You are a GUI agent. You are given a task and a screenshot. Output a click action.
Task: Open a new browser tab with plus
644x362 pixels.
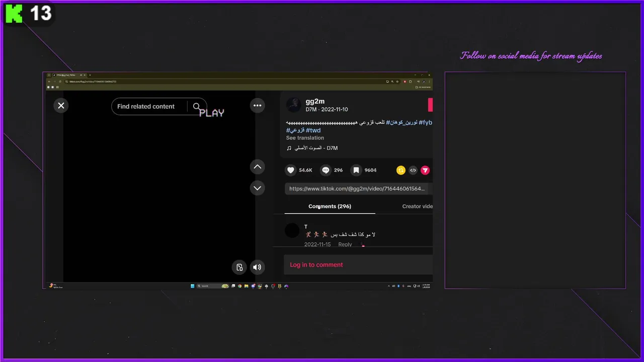(90, 75)
